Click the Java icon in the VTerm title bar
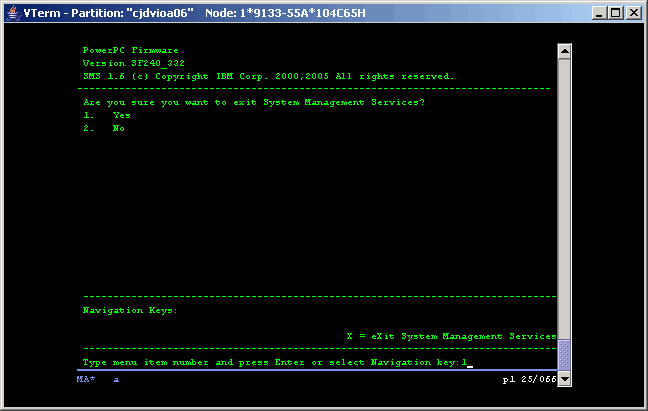Viewport: 648px width, 411px height. point(12,12)
